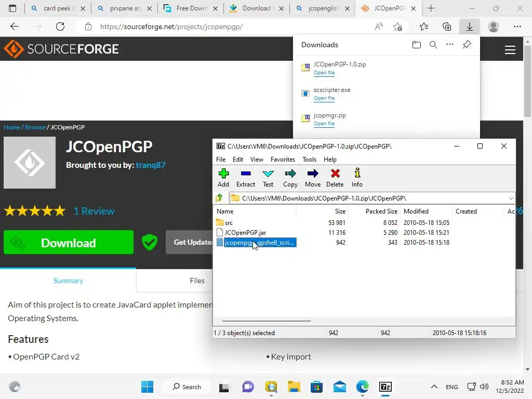Go back to the previous page
The width and height of the screenshot is (532, 399).
(14, 26)
